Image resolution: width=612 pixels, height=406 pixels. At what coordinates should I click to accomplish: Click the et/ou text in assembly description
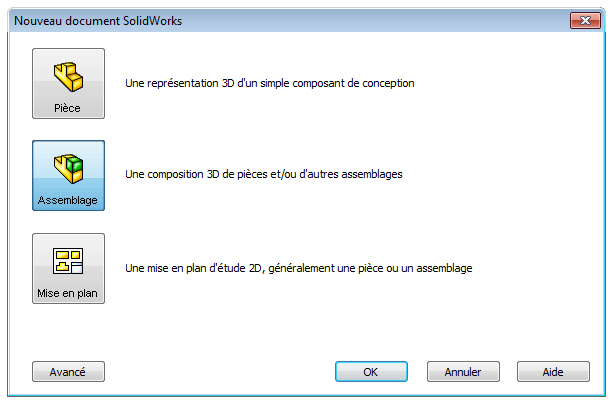pyautogui.click(x=283, y=174)
